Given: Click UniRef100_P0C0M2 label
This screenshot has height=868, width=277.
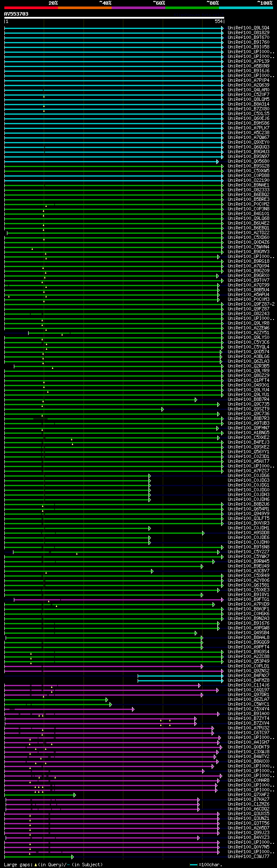Looking at the screenshot, I should click(248, 204).
